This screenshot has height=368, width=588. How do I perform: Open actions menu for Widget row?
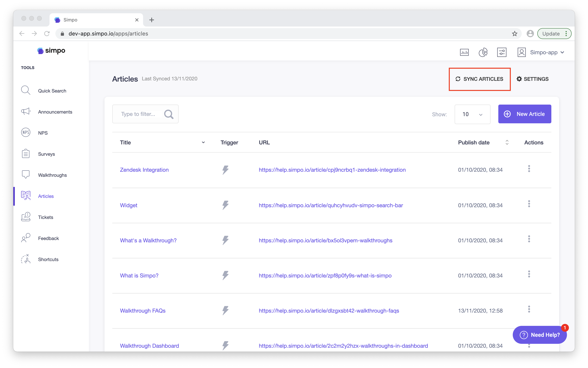pos(529,204)
